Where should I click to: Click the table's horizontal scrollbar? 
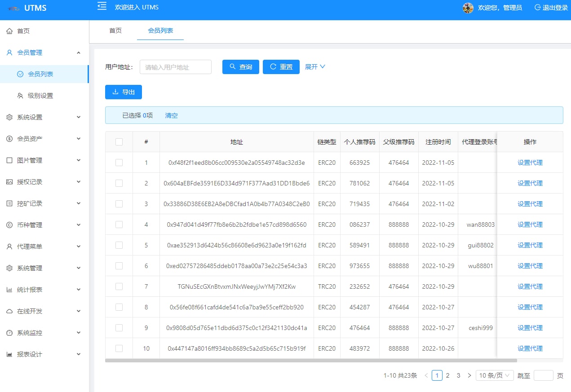[x=311, y=360]
